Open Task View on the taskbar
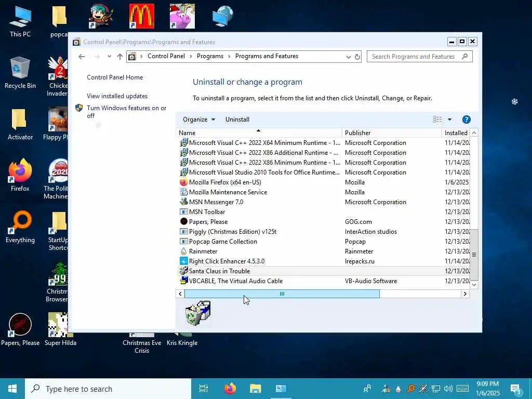532x399 pixels. [x=204, y=389]
